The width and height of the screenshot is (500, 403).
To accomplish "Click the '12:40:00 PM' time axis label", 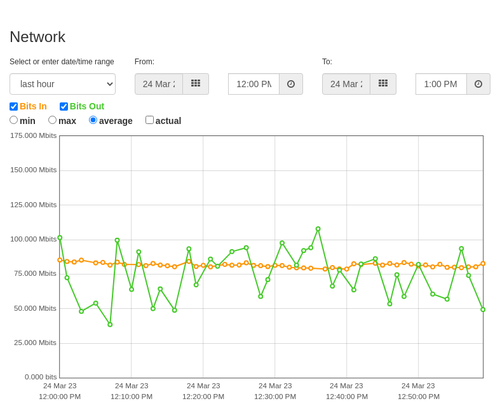I will click(x=347, y=397).
